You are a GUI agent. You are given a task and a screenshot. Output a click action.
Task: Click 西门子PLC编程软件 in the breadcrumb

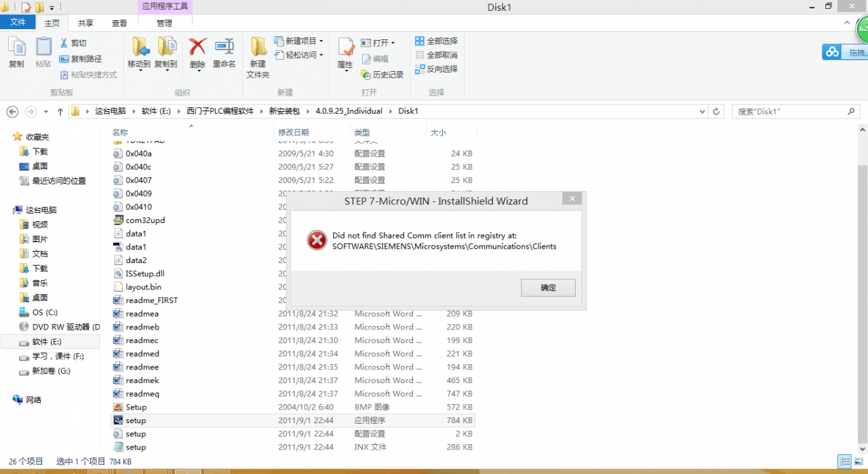click(x=220, y=111)
